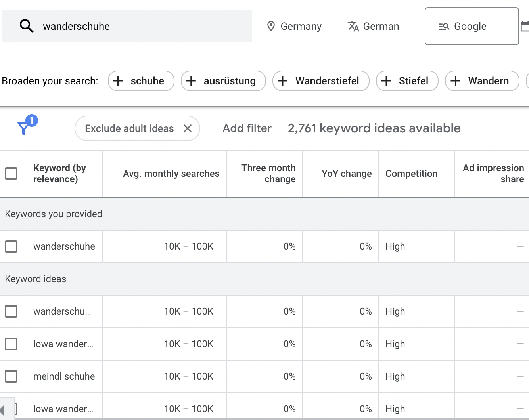Image resolution: width=529 pixels, height=420 pixels.
Task: Open the filter funnel icon
Action: click(24, 128)
